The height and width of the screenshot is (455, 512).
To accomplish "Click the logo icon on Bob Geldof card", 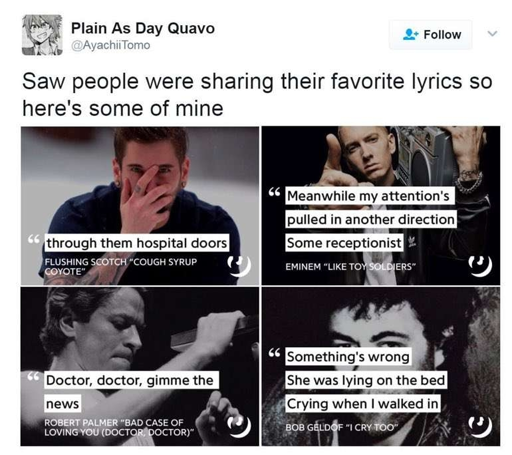I will tap(480, 427).
